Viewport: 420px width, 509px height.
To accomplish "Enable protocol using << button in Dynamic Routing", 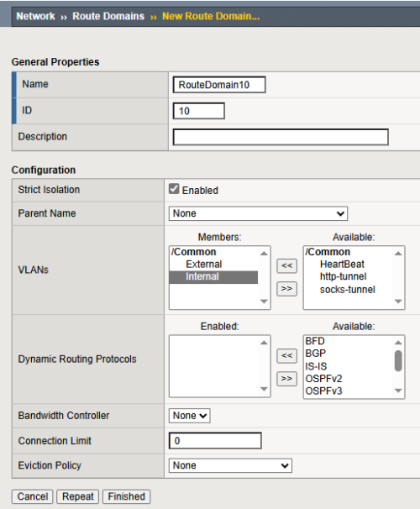I will coord(286,356).
